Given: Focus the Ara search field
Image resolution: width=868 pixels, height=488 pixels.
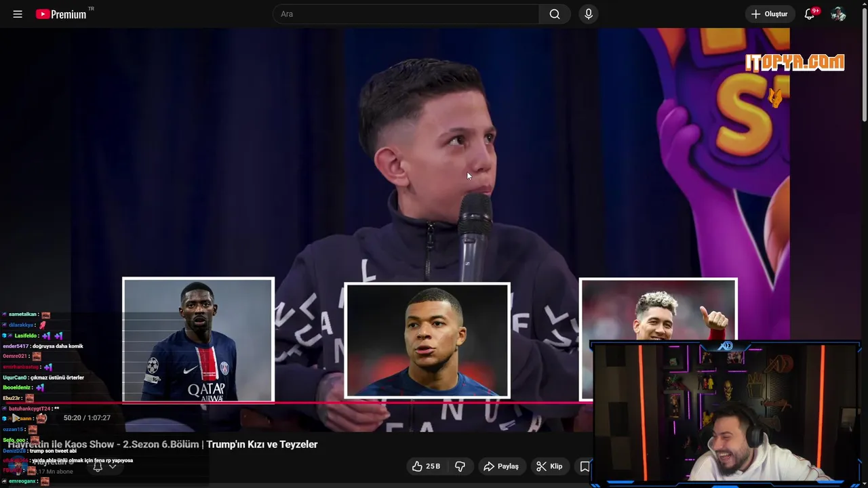Looking at the screenshot, I should (406, 14).
